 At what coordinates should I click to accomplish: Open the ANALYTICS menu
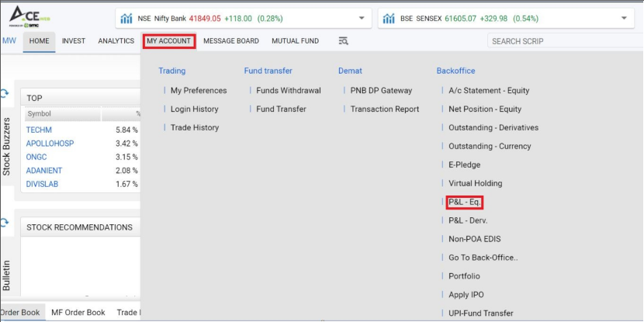coord(116,40)
